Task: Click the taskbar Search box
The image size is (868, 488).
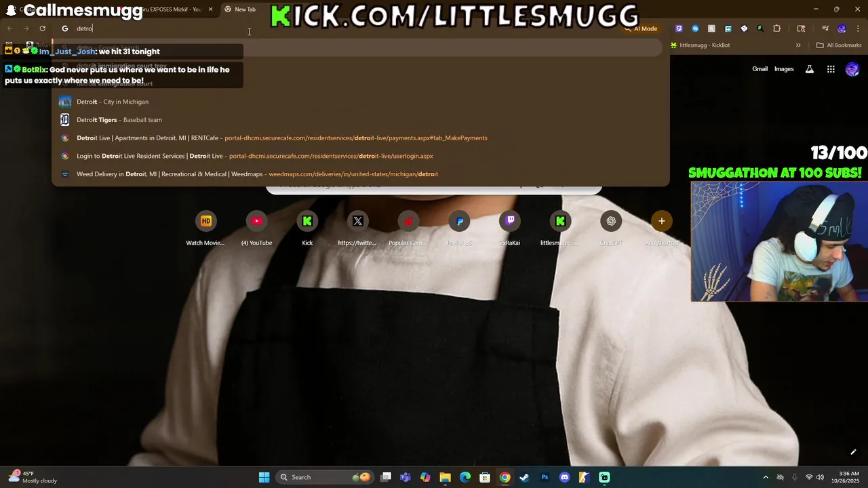Action: point(325,477)
